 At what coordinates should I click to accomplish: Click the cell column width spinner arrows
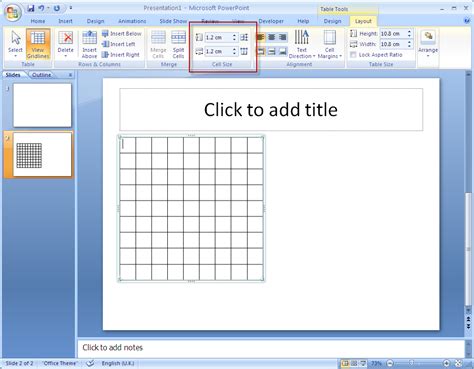[235, 51]
